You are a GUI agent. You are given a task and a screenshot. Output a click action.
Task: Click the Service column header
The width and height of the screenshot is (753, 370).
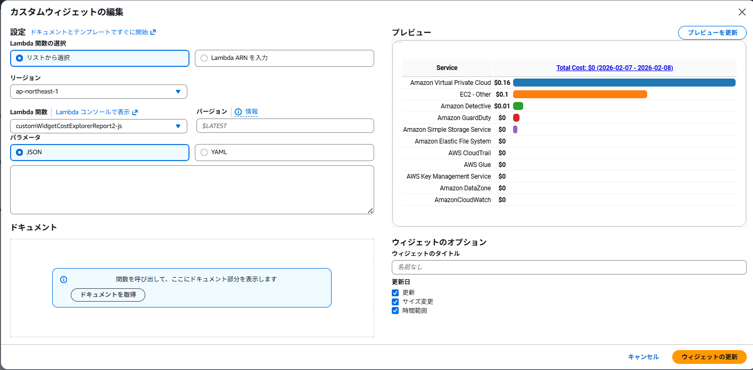(x=447, y=68)
